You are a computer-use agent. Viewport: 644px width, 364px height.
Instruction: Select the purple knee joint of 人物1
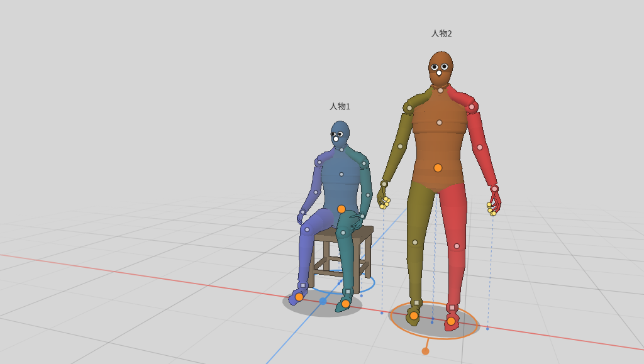307,230
